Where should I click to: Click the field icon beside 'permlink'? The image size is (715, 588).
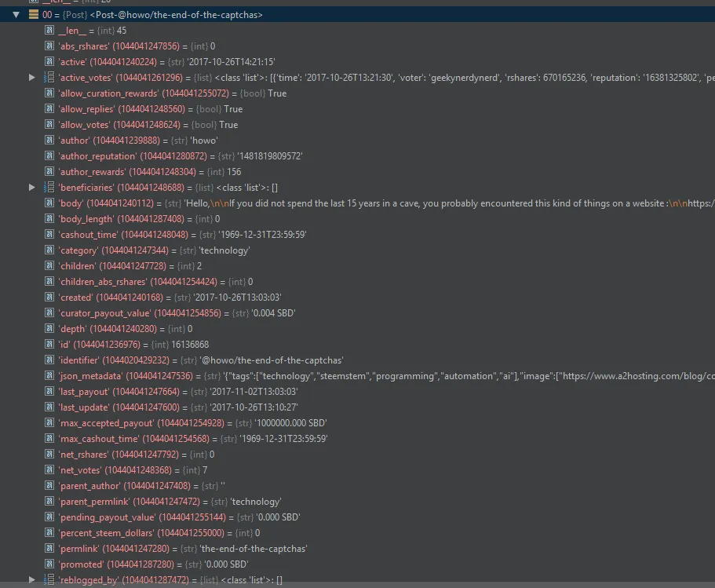49,548
